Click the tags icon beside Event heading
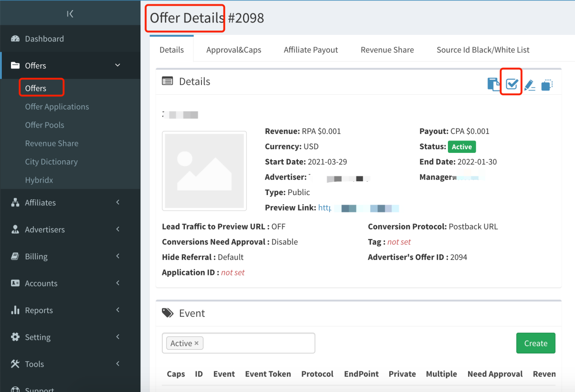This screenshot has height=392, width=575. pyautogui.click(x=167, y=313)
